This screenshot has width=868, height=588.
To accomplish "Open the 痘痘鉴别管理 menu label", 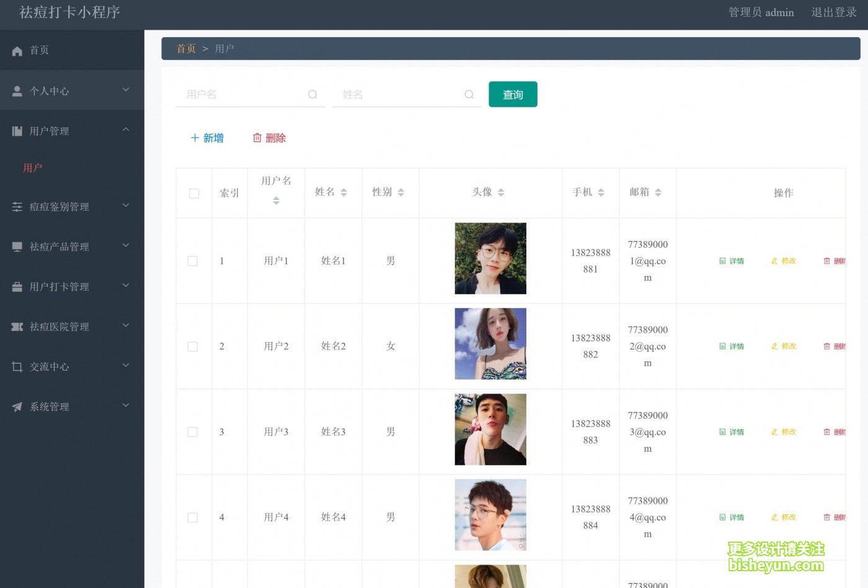I will [60, 207].
